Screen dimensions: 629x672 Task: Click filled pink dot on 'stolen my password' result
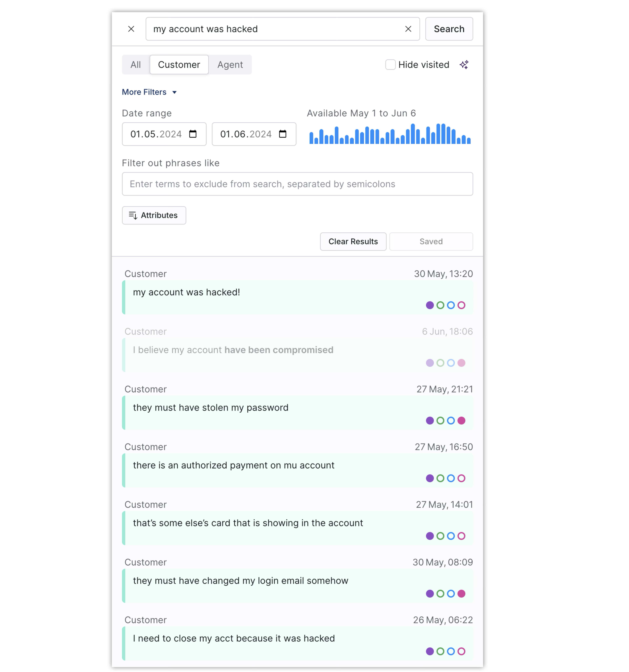(x=461, y=421)
